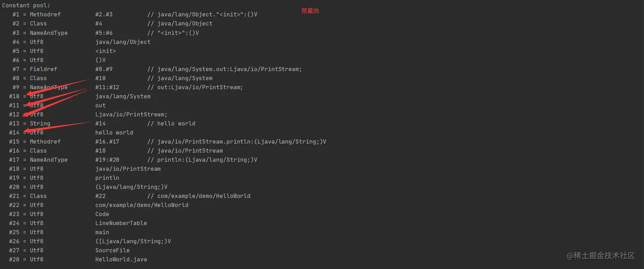Click the "String" type on line #13

[40, 124]
